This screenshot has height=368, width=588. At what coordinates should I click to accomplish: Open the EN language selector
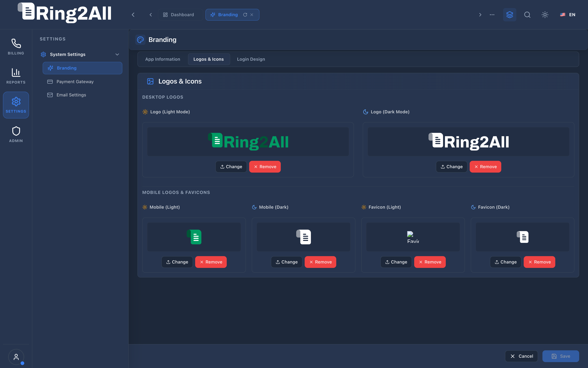click(568, 15)
